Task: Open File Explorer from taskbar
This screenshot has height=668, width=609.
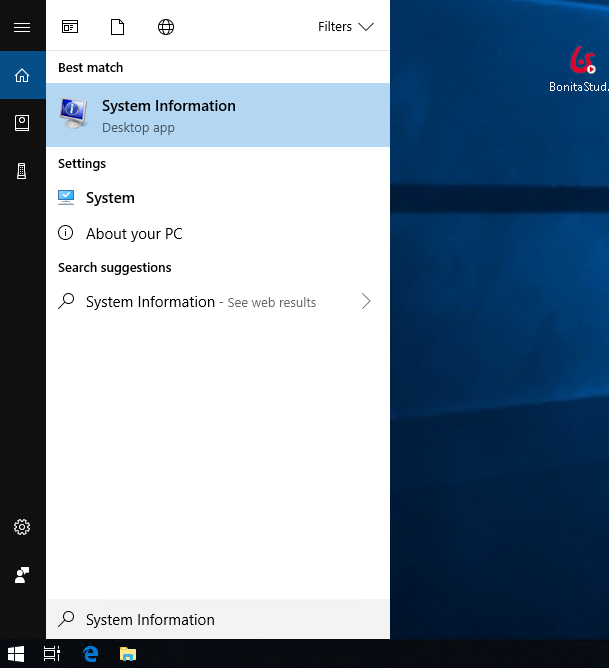Action: 128,654
